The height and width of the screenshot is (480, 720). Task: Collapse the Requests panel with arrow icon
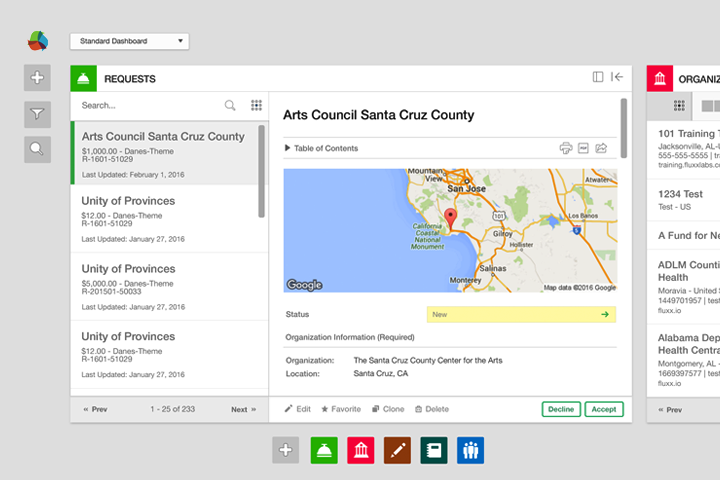tap(618, 77)
